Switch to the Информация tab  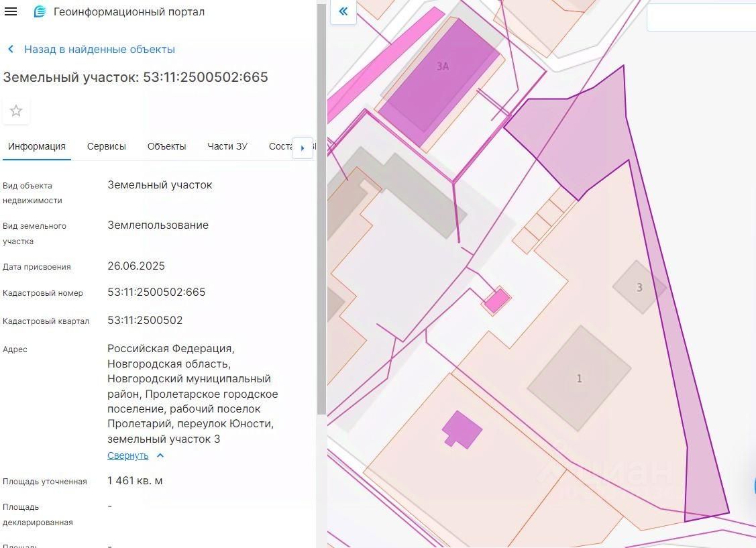tap(37, 146)
